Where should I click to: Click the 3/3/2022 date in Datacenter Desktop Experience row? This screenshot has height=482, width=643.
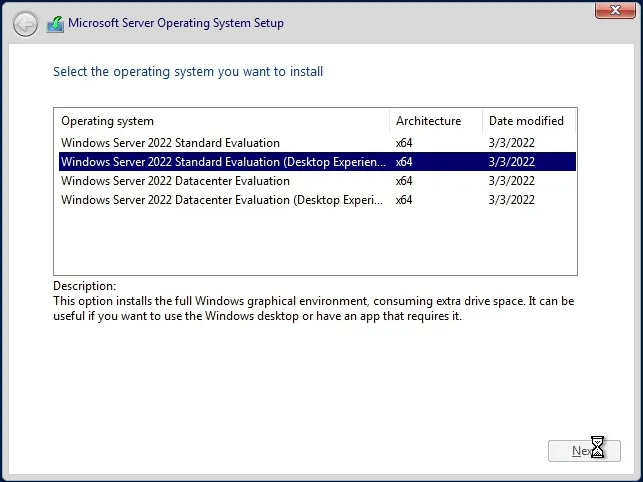(x=511, y=200)
